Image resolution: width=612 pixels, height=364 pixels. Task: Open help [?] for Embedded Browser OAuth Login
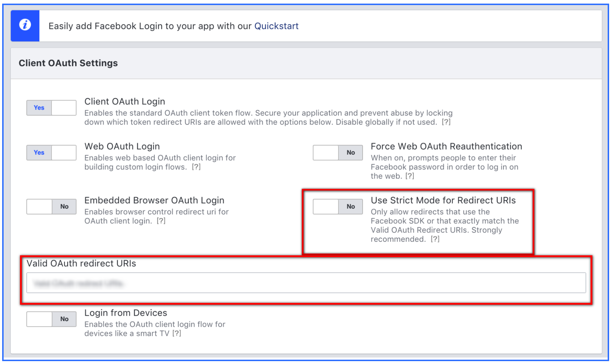pyautogui.click(x=161, y=221)
